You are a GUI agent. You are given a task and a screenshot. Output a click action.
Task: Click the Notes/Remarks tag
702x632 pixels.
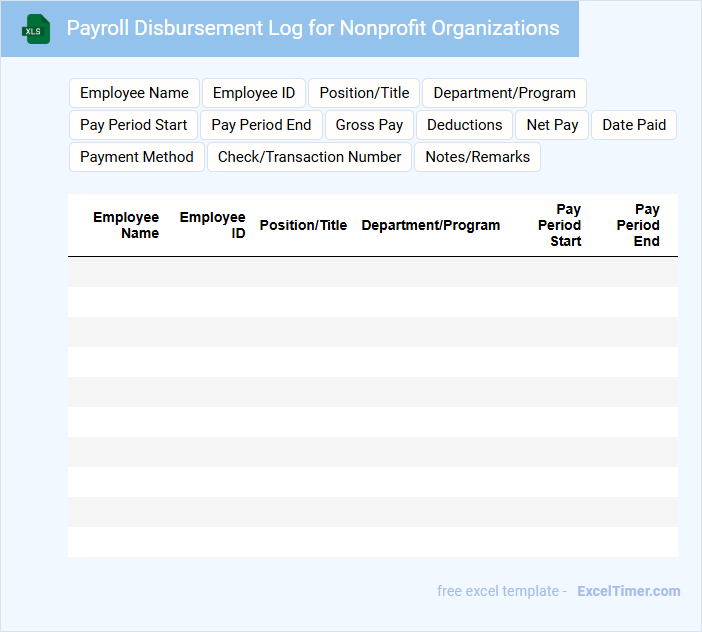pyautogui.click(x=477, y=157)
